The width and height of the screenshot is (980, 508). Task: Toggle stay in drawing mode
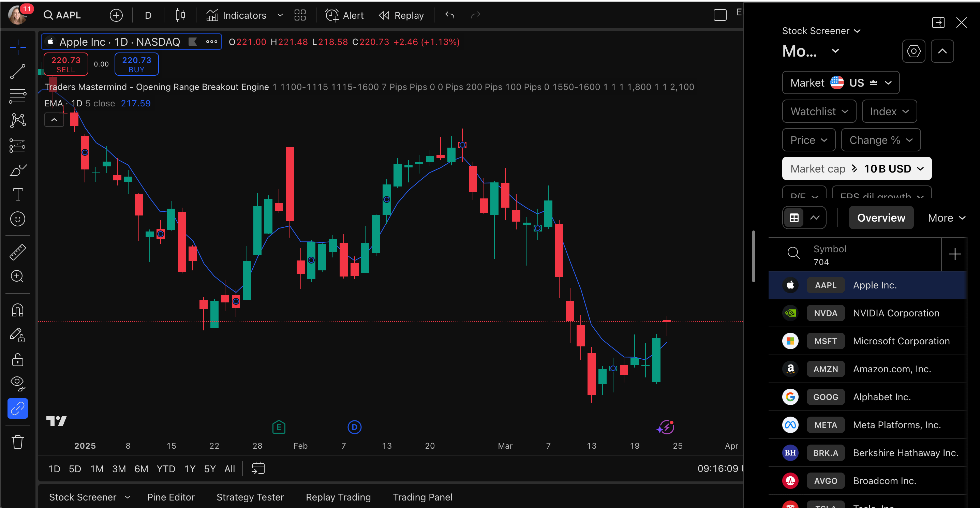click(x=18, y=335)
